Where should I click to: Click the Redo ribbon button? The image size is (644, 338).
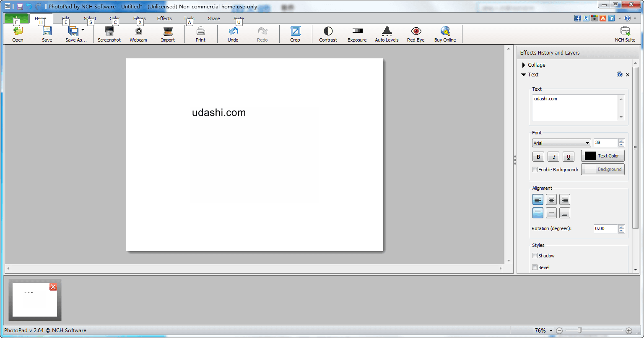(x=262, y=34)
